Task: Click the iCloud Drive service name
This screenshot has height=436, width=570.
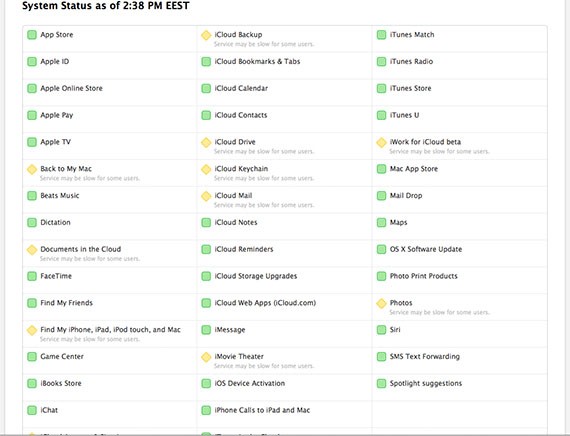Action: [x=235, y=142]
